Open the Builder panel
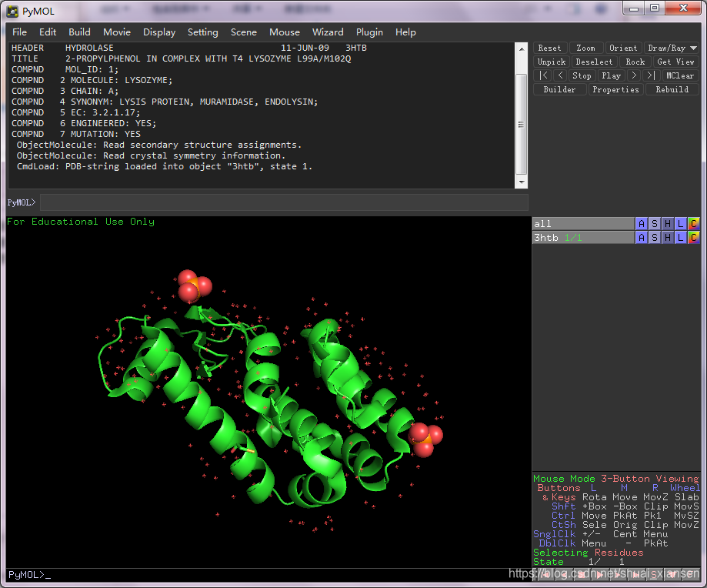 (x=559, y=89)
